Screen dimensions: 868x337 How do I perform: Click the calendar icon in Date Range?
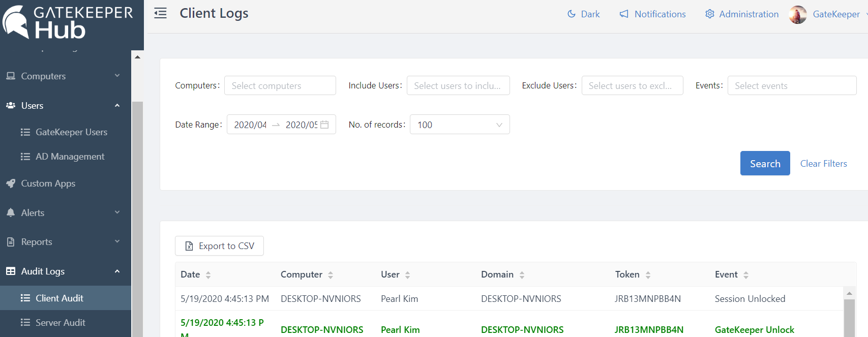(324, 125)
